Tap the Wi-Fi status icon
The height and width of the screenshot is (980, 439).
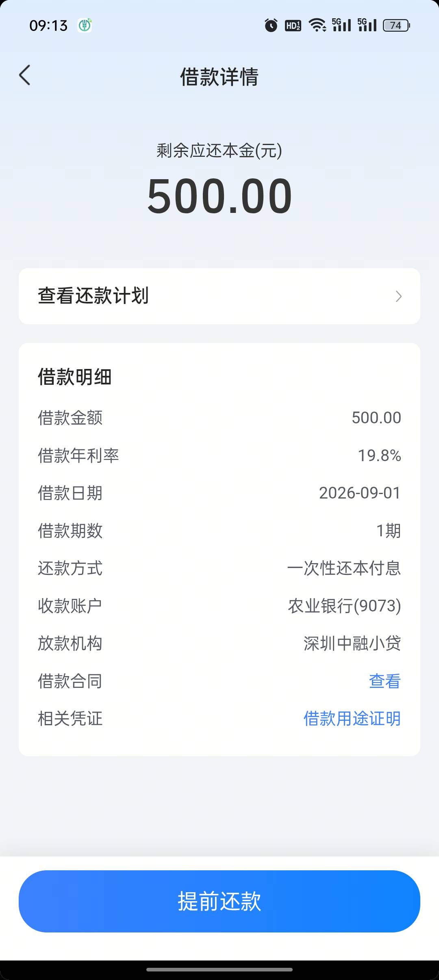pyautogui.click(x=317, y=25)
